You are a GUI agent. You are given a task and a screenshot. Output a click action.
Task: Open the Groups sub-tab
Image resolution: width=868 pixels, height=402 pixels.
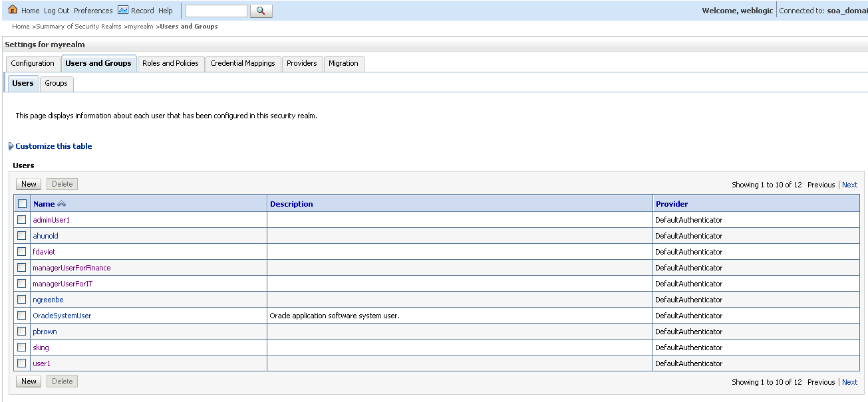pyautogui.click(x=56, y=83)
